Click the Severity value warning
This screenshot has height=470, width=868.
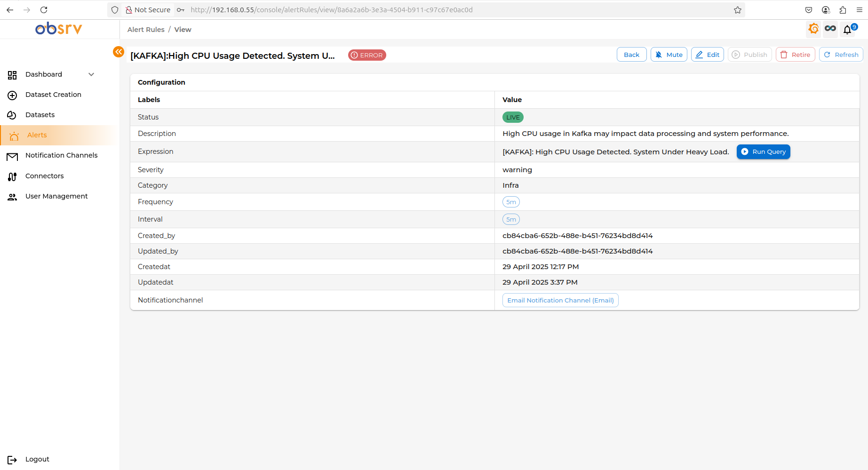pos(517,170)
